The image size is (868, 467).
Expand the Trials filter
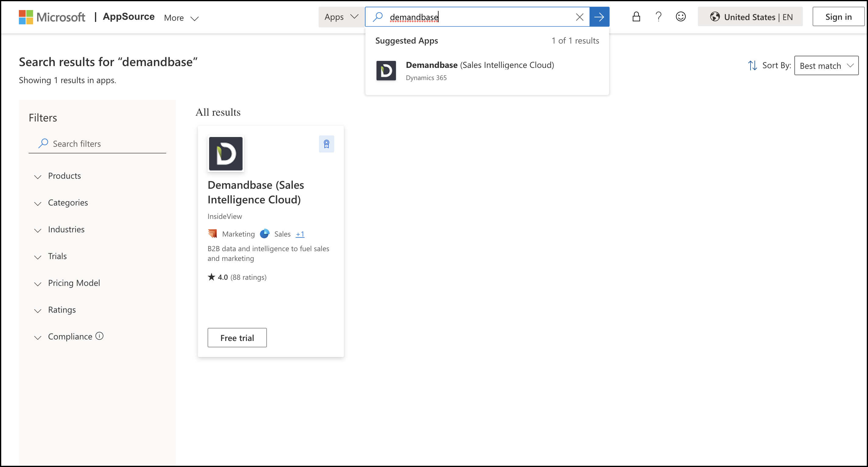51,256
